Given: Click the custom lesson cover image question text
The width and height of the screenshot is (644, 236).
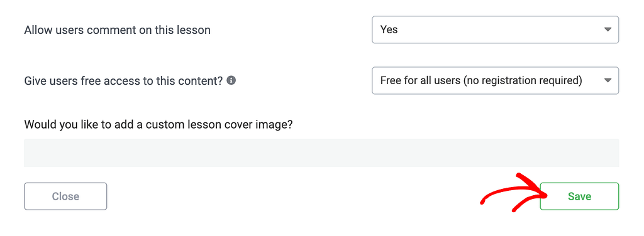Looking at the screenshot, I should pos(158,124).
